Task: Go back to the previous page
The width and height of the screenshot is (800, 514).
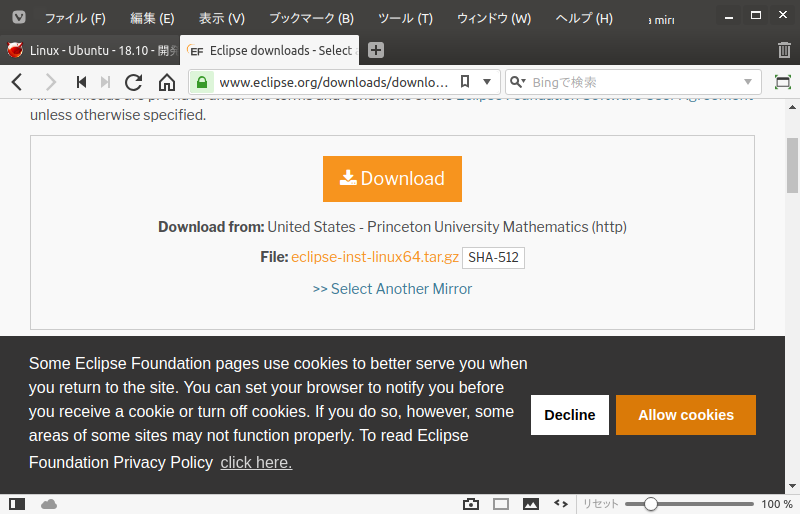Action: click(x=17, y=82)
